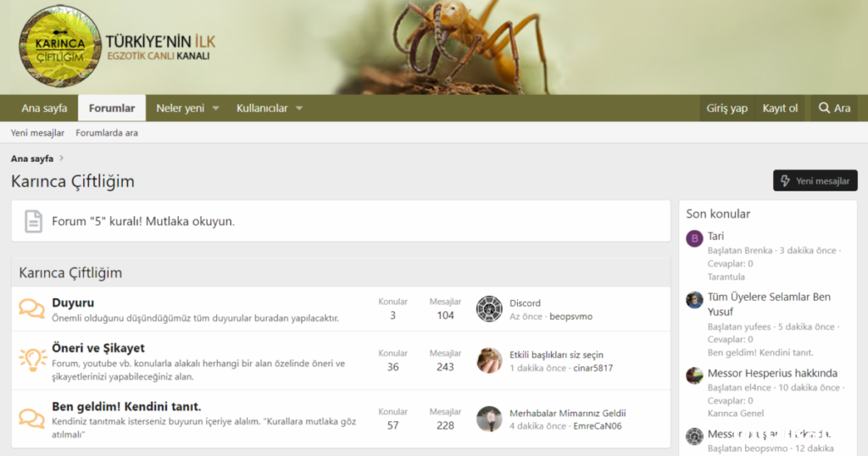Open the Messor Hesperius hakkında thread
Viewport: 868px width, 456px height.
772,373
